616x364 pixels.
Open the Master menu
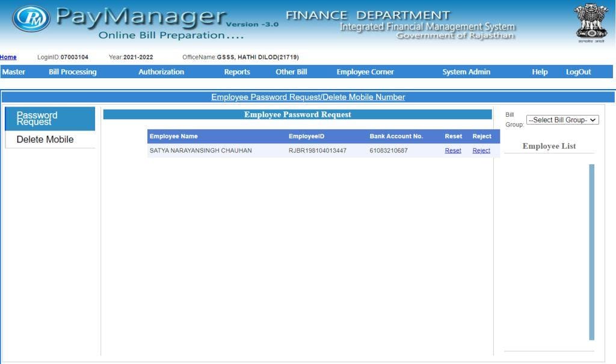[x=14, y=72]
